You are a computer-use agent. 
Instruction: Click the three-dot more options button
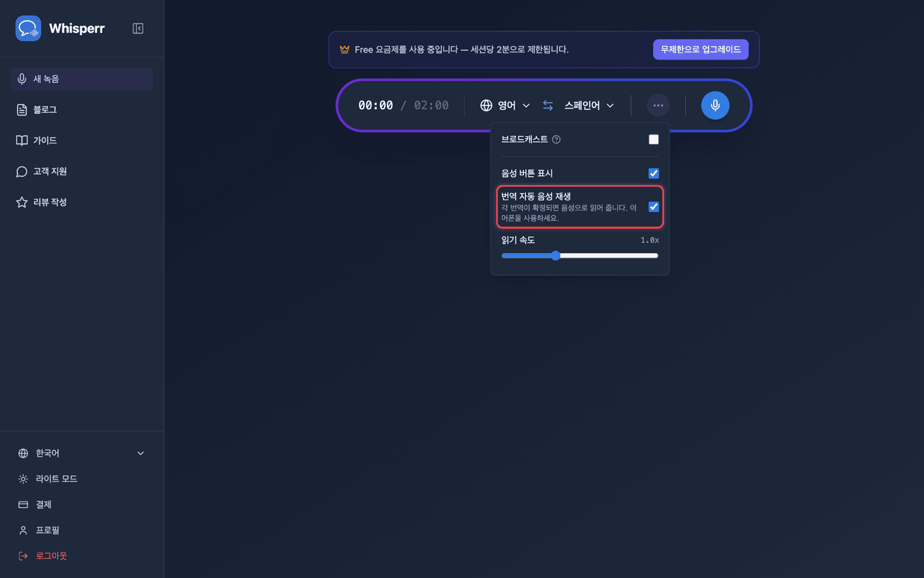tap(658, 105)
